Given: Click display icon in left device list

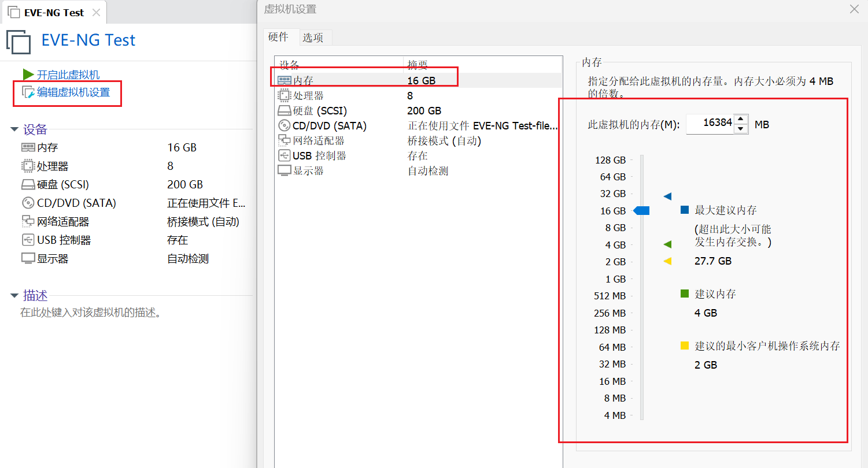Looking at the screenshot, I should coord(28,258).
